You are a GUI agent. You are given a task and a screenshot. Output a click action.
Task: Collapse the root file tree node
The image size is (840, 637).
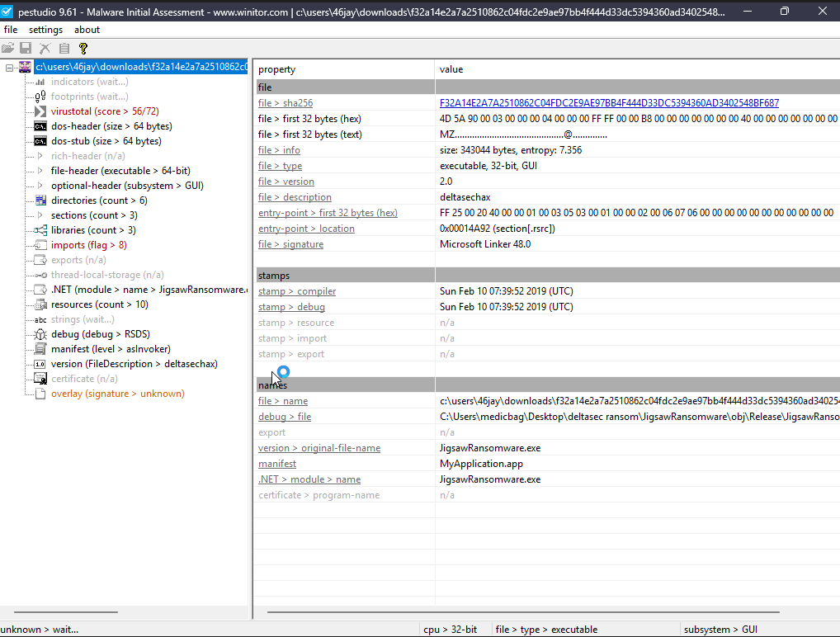(x=9, y=68)
